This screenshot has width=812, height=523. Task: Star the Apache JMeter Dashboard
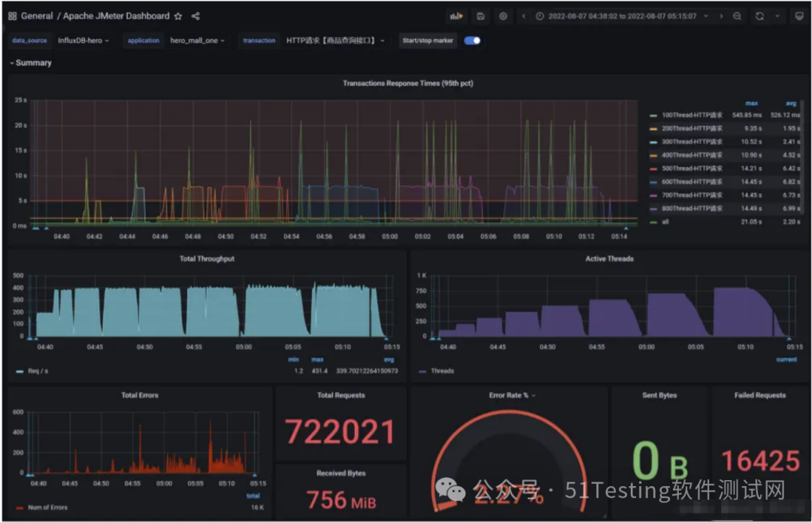tap(178, 16)
